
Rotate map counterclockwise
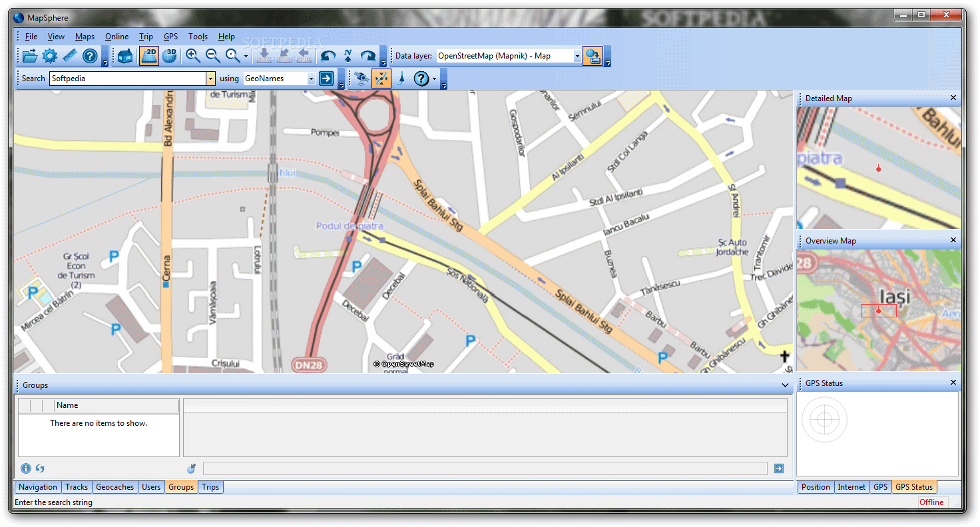click(328, 57)
